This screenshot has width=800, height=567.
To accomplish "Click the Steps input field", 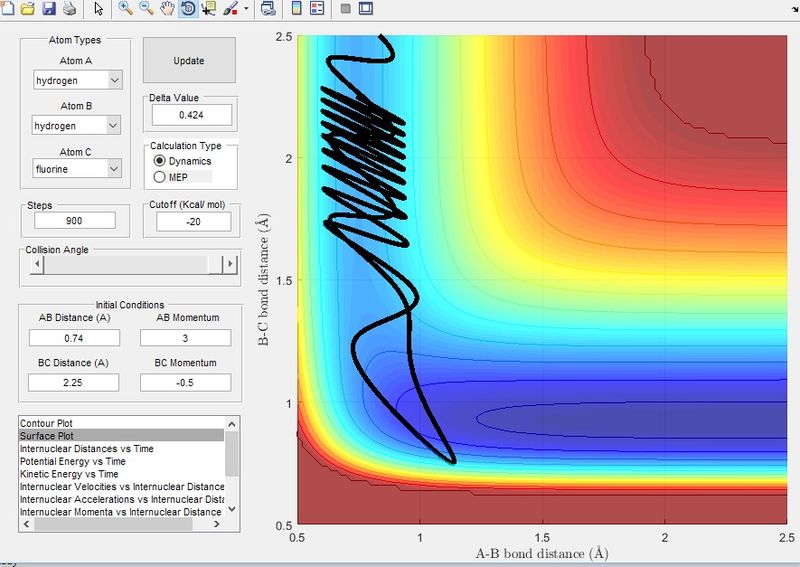I will point(75,220).
